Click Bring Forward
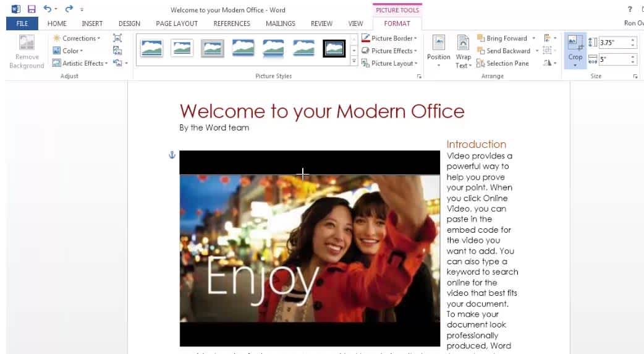 pos(502,38)
